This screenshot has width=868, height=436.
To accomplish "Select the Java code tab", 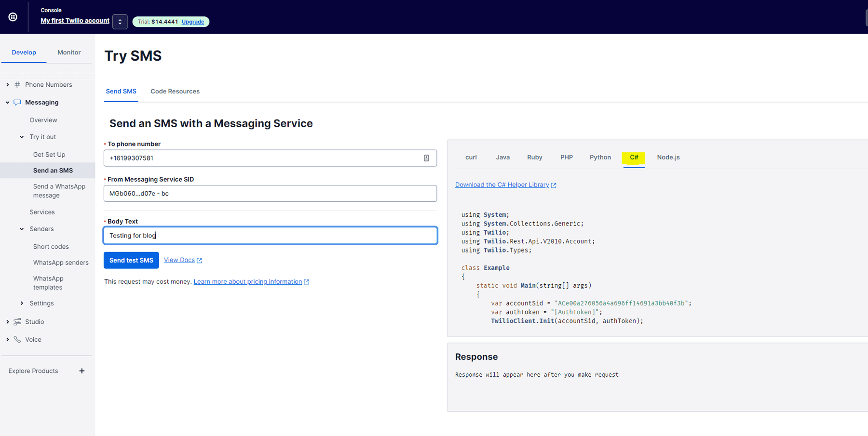I will [x=503, y=158].
